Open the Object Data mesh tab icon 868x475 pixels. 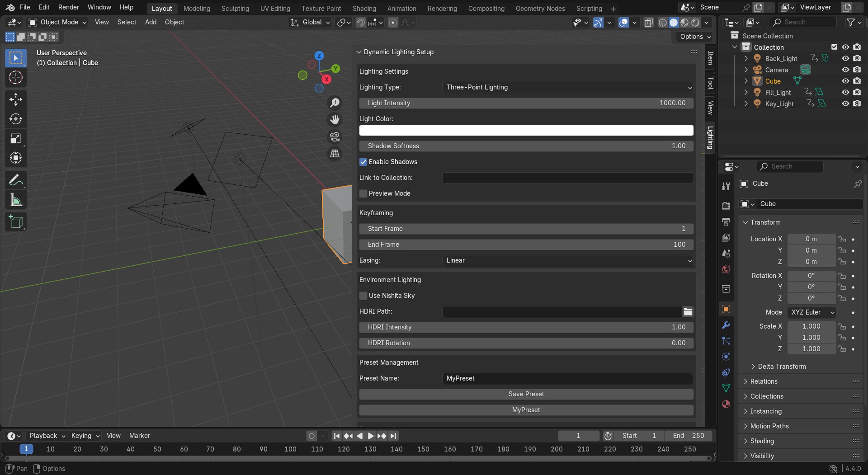(x=726, y=388)
